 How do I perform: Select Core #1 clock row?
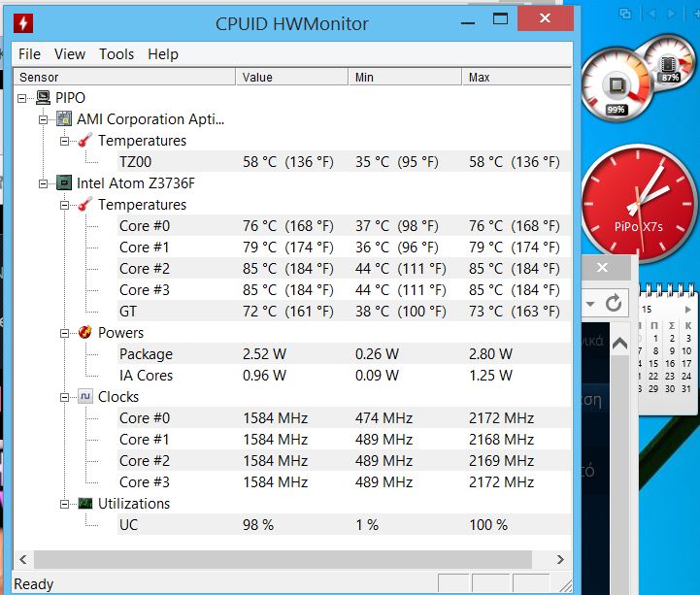pos(344,440)
